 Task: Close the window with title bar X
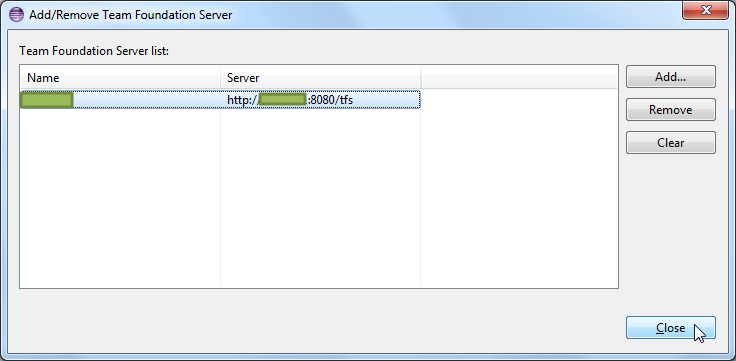(705, 10)
